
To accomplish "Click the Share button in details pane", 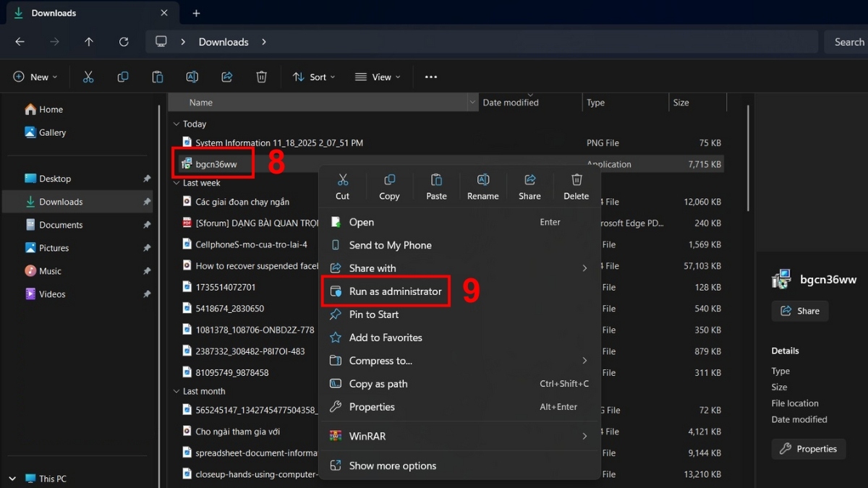I will (800, 311).
